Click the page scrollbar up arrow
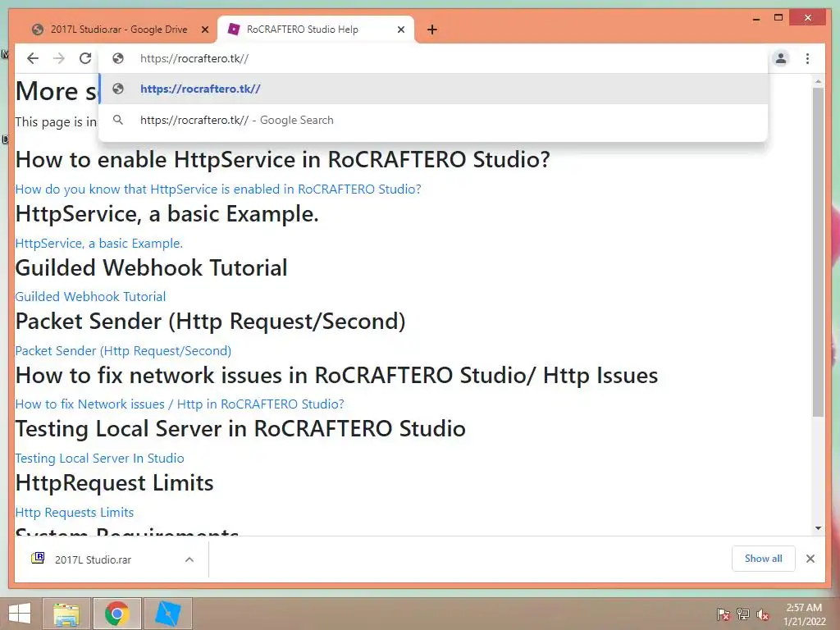Image resolution: width=840 pixels, height=630 pixels. (818, 82)
